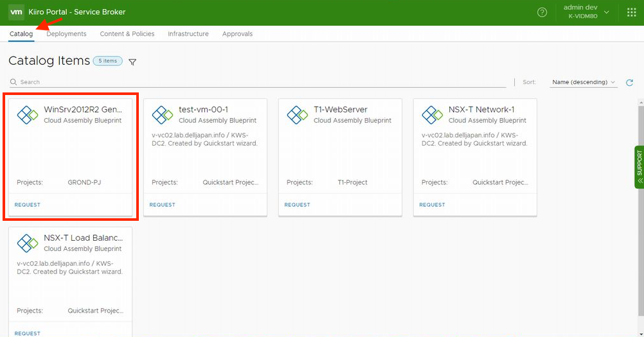Open the Content & Policies tab

coord(127,33)
